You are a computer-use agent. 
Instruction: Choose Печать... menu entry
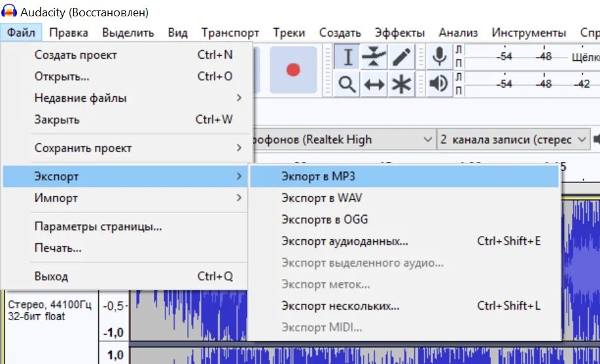127,248
